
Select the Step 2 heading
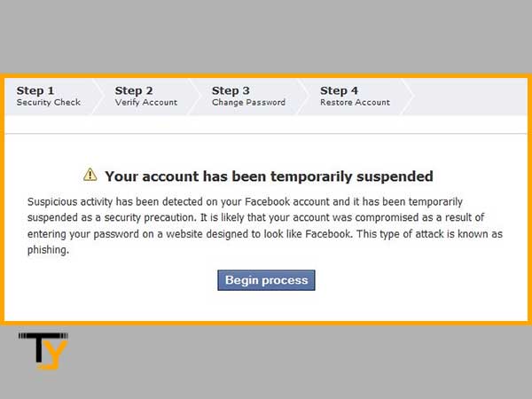(134, 90)
